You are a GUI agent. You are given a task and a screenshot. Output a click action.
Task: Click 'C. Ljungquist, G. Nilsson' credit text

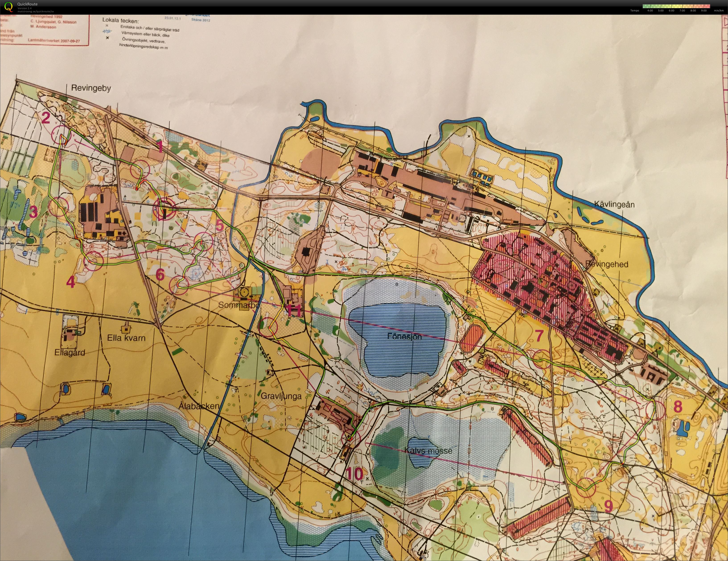pyautogui.click(x=53, y=22)
